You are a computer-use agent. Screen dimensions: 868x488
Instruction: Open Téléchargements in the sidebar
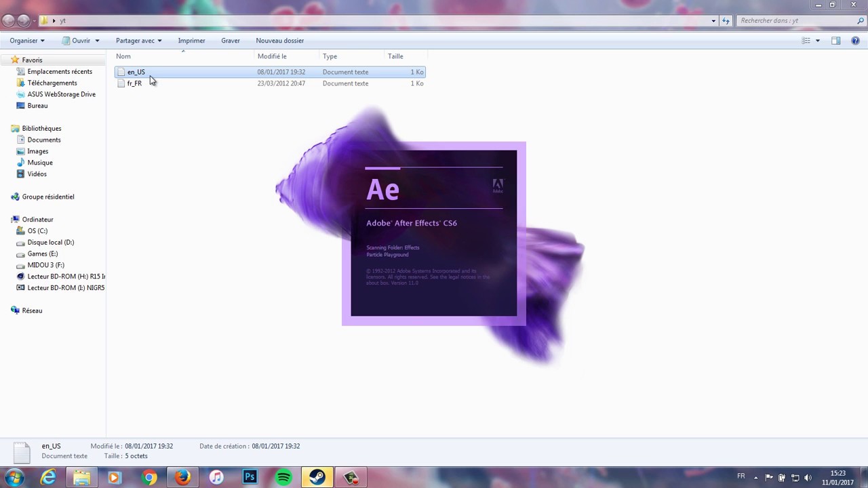(x=52, y=83)
